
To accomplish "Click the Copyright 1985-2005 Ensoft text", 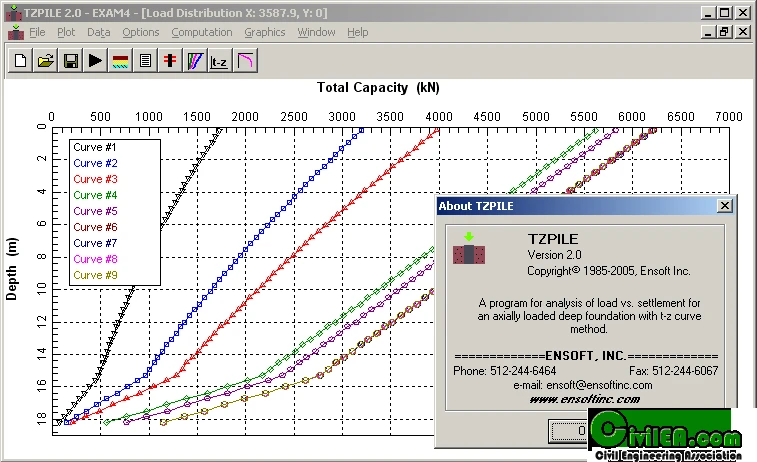I will coord(608,271).
